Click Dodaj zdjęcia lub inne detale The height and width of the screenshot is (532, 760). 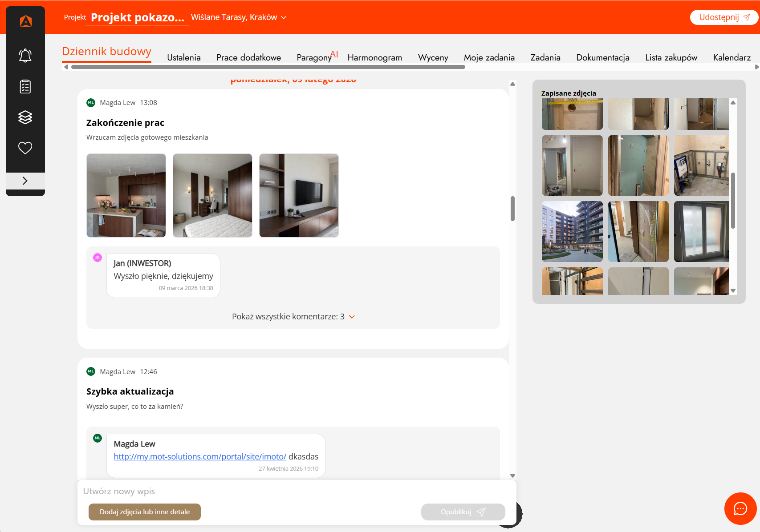(145, 512)
